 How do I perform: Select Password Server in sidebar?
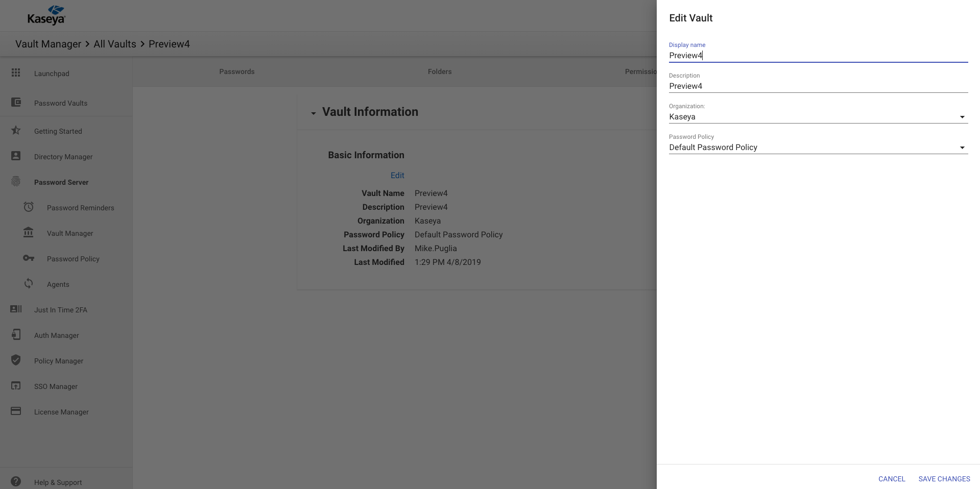point(61,182)
